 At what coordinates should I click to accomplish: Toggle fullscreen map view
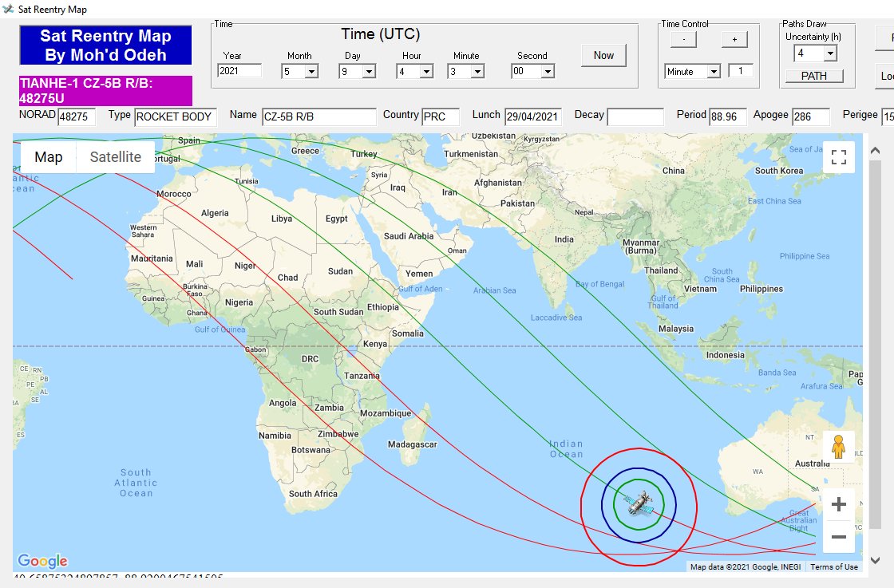click(838, 157)
